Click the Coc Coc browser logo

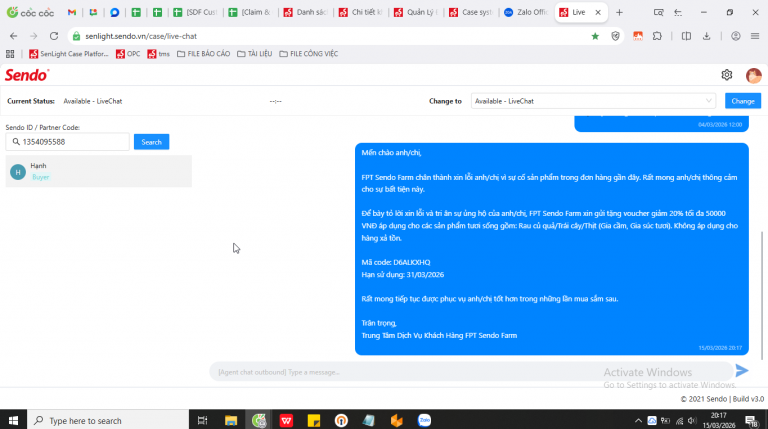(30, 12)
